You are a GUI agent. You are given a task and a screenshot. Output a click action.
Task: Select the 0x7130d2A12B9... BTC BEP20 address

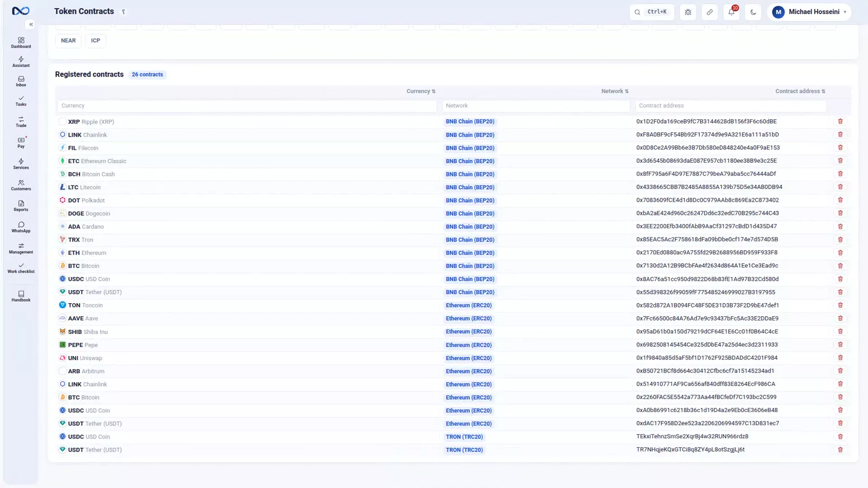tap(707, 266)
